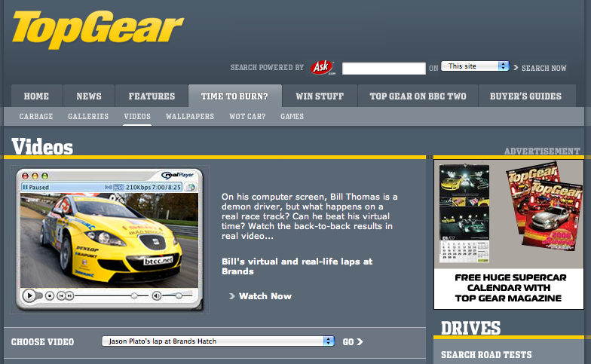Screen dimensions: 591x364
Task: Click the skip-to-next button in RealPlayer
Action: pos(69,296)
